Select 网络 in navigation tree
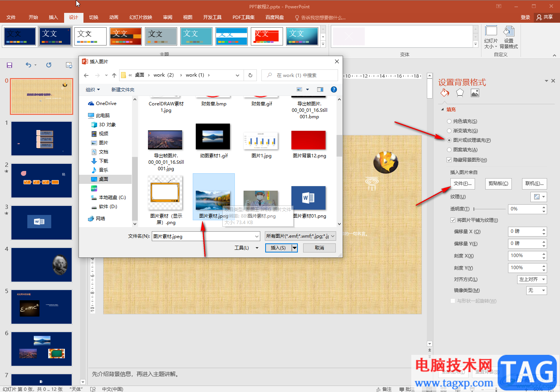 coord(97,219)
